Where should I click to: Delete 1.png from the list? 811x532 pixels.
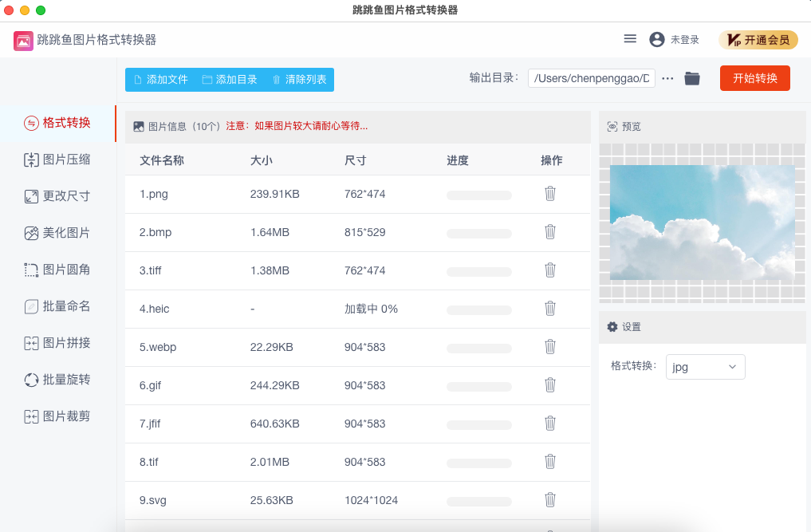click(x=549, y=194)
